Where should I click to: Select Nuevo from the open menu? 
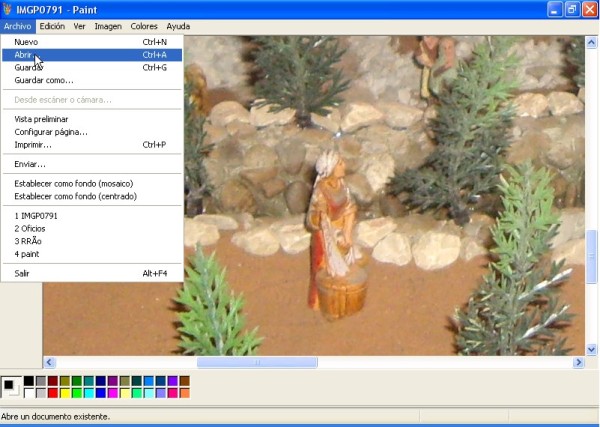click(x=26, y=42)
